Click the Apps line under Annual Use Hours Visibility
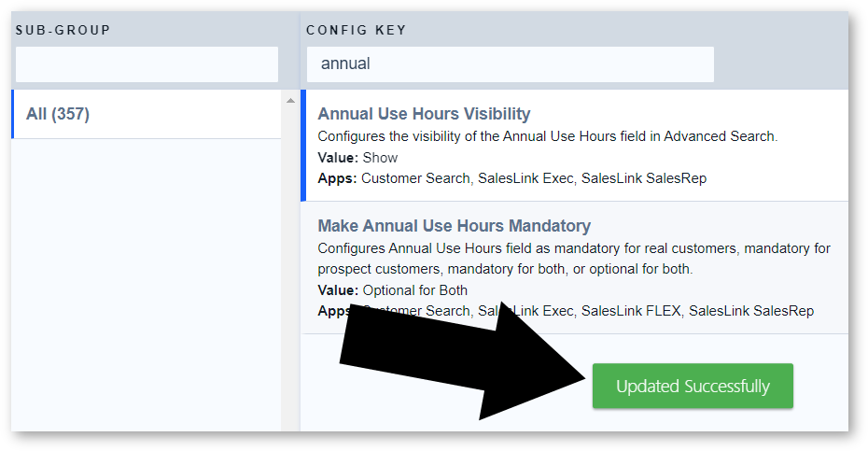Screen dimensions: 868x451 tap(511, 178)
